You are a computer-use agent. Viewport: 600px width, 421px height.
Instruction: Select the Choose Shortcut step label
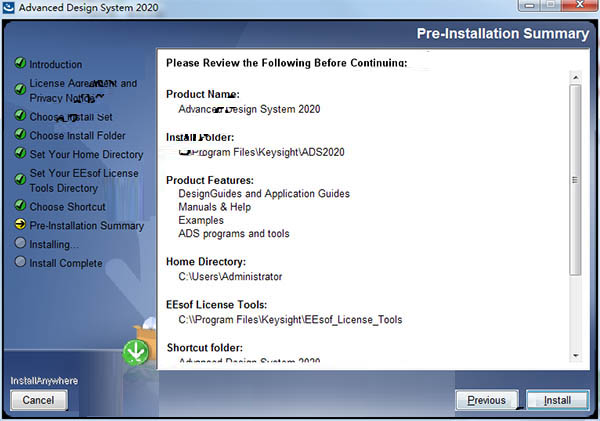[x=68, y=207]
